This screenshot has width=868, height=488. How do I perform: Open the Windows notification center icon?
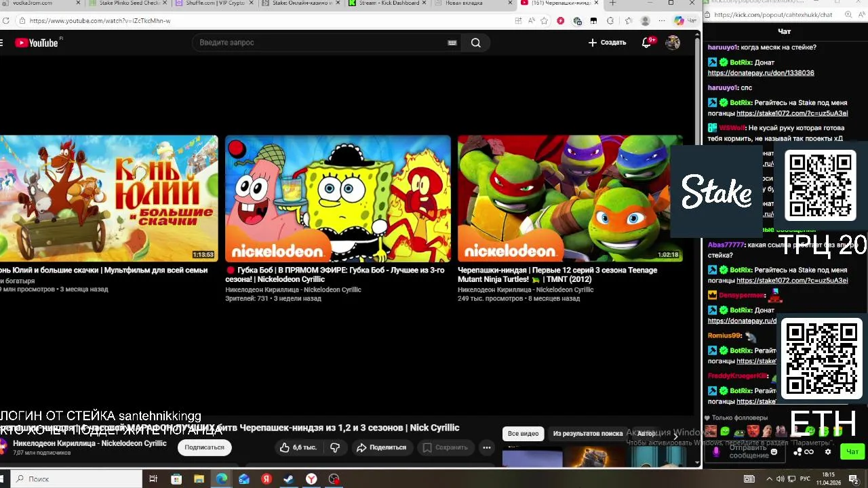coord(854,479)
